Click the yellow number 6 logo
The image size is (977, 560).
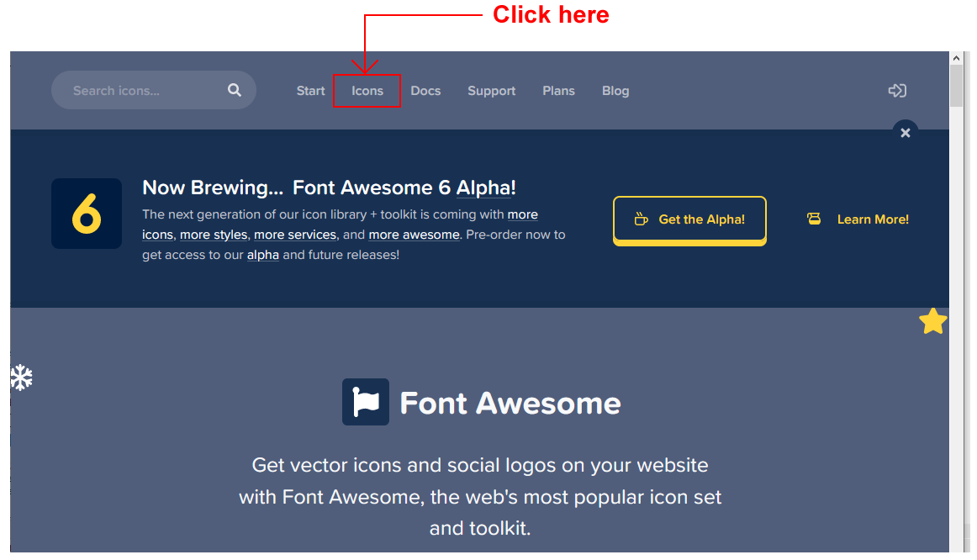click(87, 214)
